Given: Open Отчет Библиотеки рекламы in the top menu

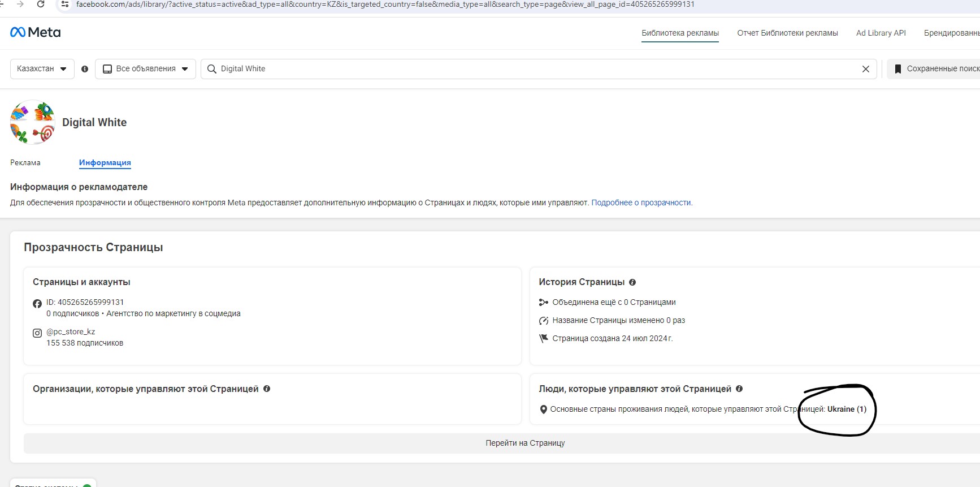Looking at the screenshot, I should tap(787, 33).
